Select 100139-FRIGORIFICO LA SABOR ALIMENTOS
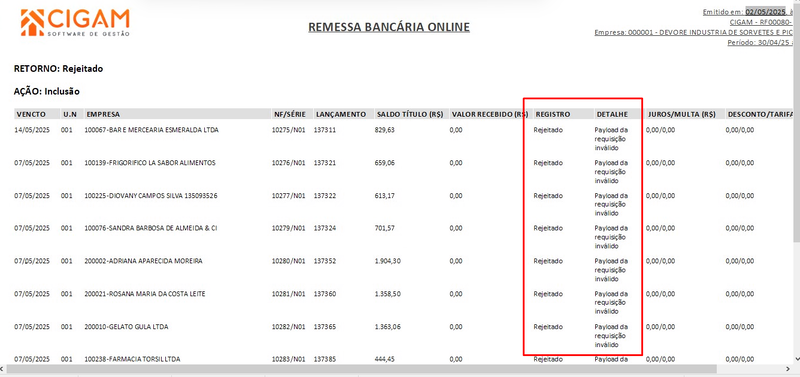The image size is (800, 377). point(150,163)
